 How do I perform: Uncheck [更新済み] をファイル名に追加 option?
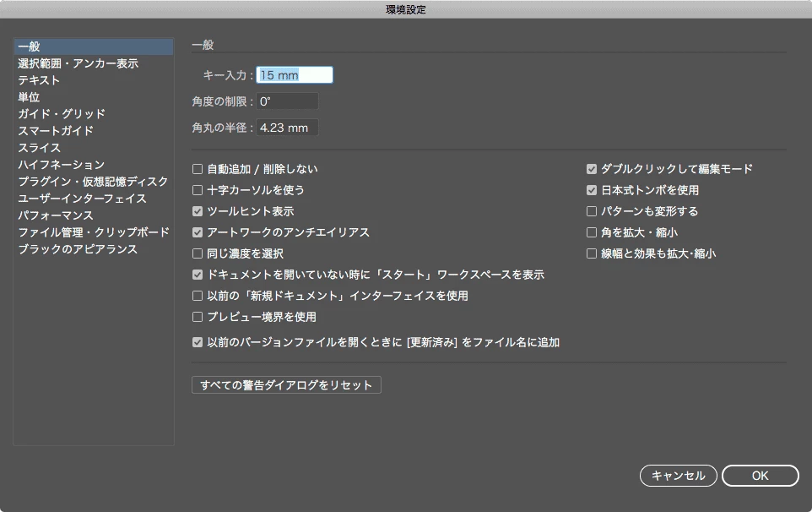click(x=198, y=342)
